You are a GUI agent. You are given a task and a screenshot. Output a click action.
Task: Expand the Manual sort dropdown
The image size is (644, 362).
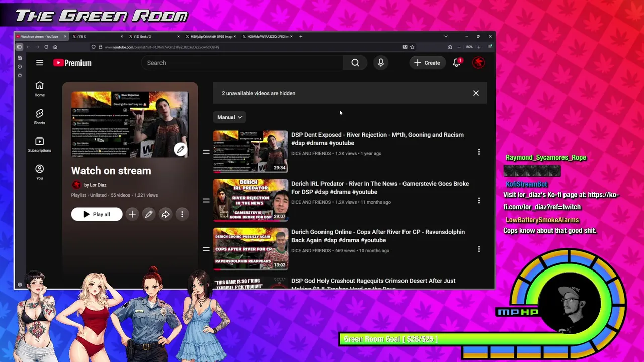click(229, 117)
